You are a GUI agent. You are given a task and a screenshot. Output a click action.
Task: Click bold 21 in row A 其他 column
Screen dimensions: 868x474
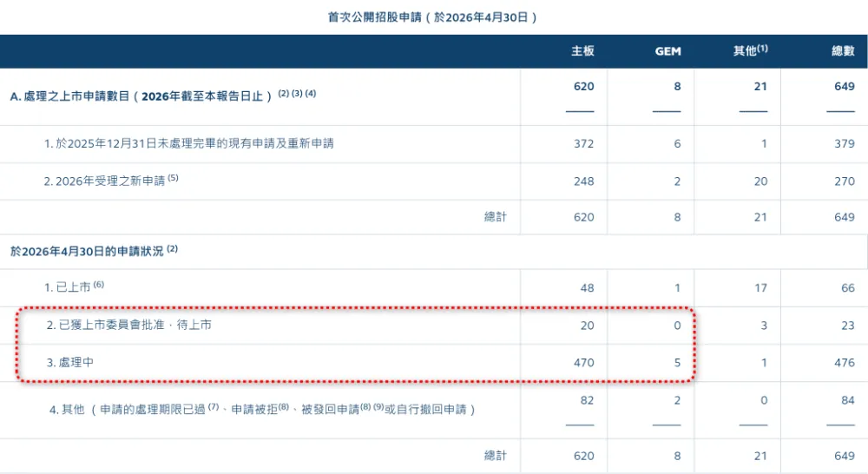pyautogui.click(x=760, y=87)
